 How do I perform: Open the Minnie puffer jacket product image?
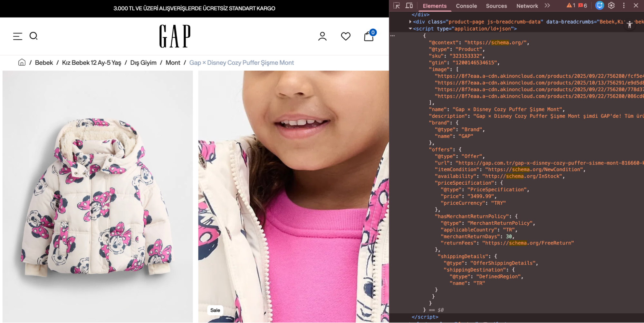[x=98, y=197]
